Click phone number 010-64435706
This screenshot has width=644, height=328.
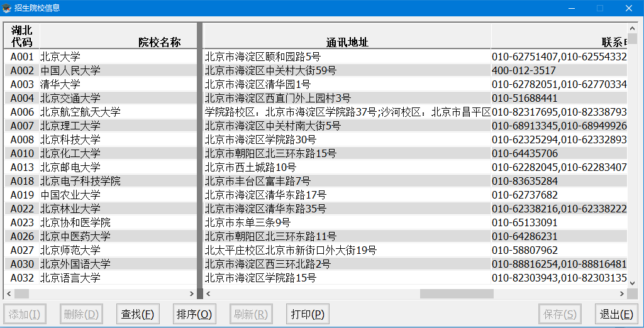[559, 153]
